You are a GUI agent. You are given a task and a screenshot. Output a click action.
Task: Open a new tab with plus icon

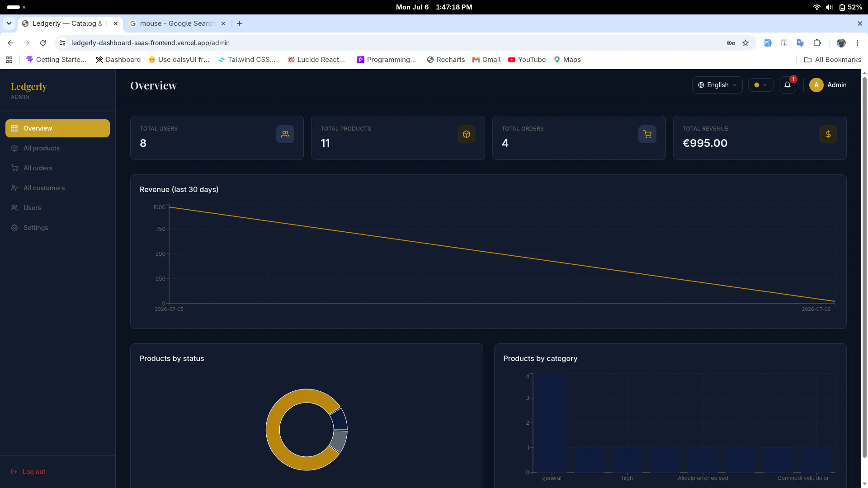coord(240,23)
